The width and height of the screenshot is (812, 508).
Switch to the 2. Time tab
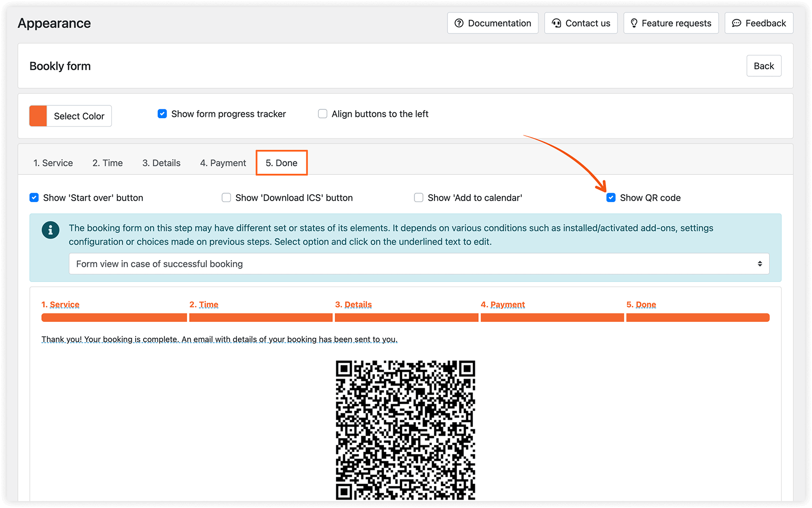[107, 163]
